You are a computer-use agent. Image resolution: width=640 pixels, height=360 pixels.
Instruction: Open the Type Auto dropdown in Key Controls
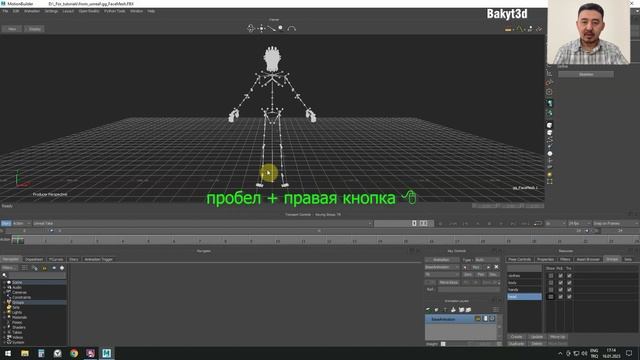[487, 260]
